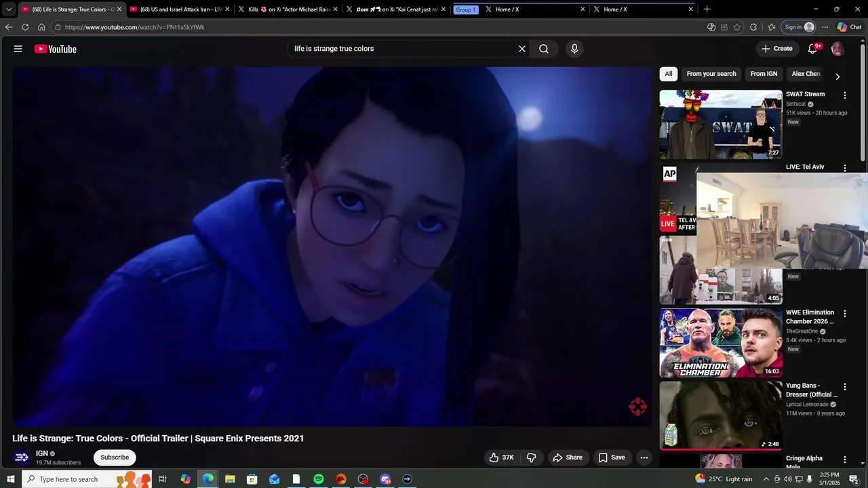The width and height of the screenshot is (868, 488).
Task: Open the YouTube account avatar menu
Action: (837, 49)
